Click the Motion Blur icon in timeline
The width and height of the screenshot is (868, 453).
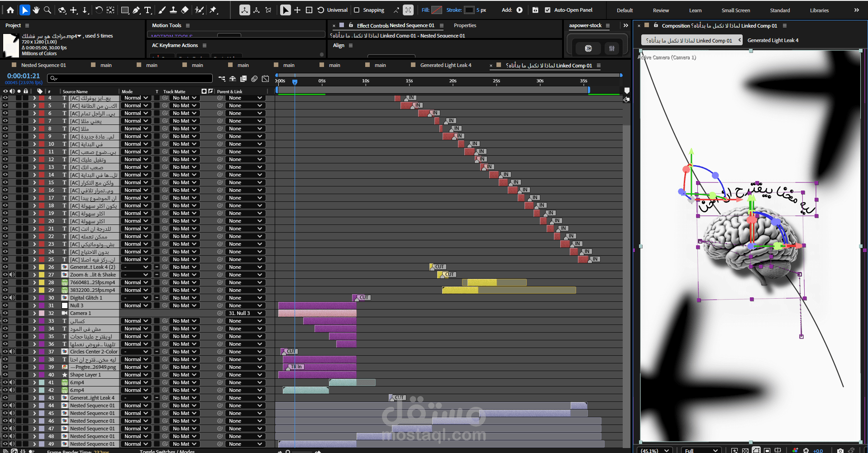coord(254,79)
